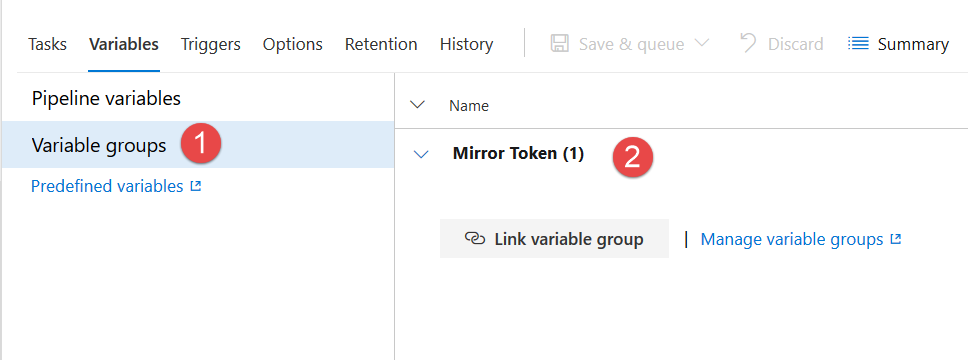Screen dimensions: 968x360
Task: Open the Manage variable groups link
Action: (801, 239)
